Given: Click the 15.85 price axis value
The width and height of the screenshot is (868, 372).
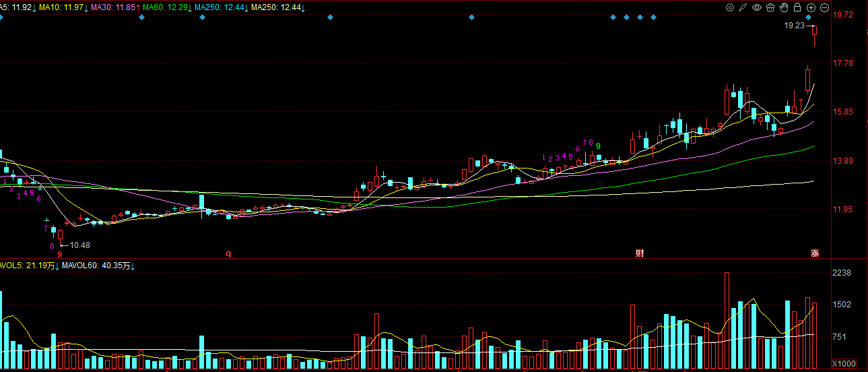Looking at the screenshot, I should tap(843, 112).
